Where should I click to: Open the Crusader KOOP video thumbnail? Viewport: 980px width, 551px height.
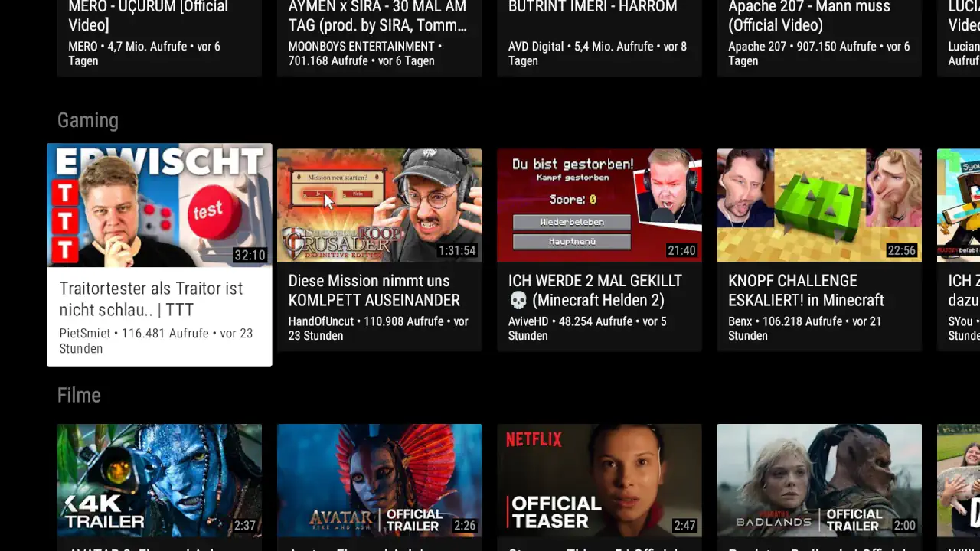click(379, 205)
